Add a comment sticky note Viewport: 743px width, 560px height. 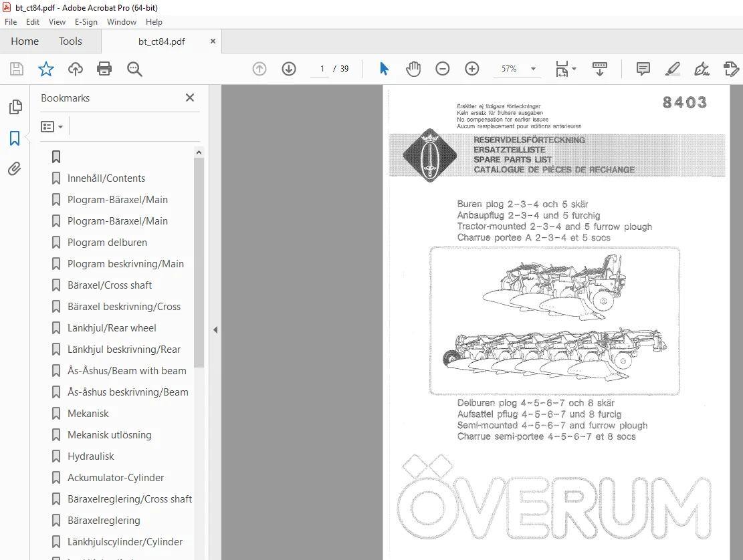click(643, 69)
